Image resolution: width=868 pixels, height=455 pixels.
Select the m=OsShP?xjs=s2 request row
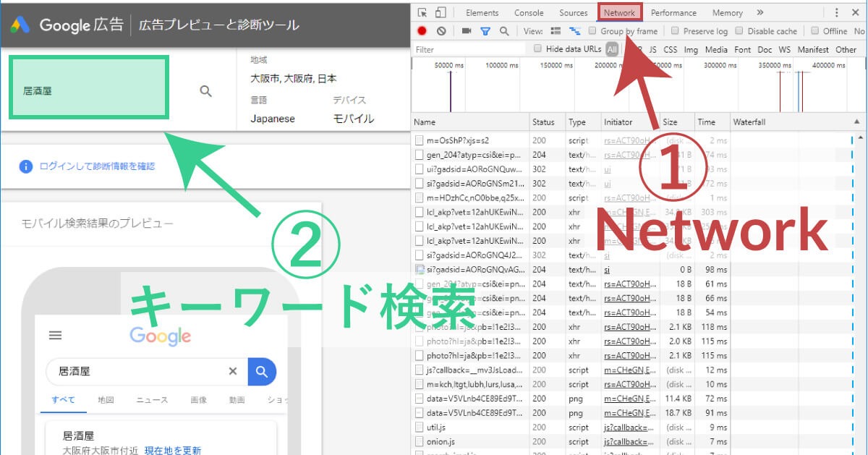(639, 140)
